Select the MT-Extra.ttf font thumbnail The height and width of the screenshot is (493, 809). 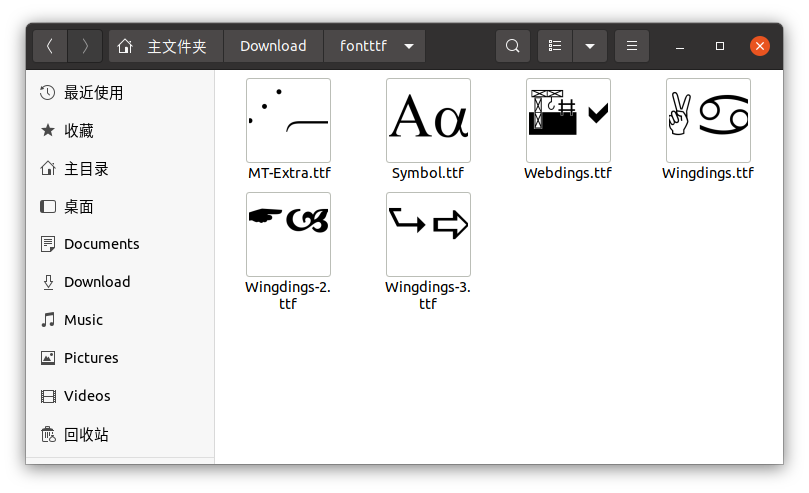tap(288, 120)
